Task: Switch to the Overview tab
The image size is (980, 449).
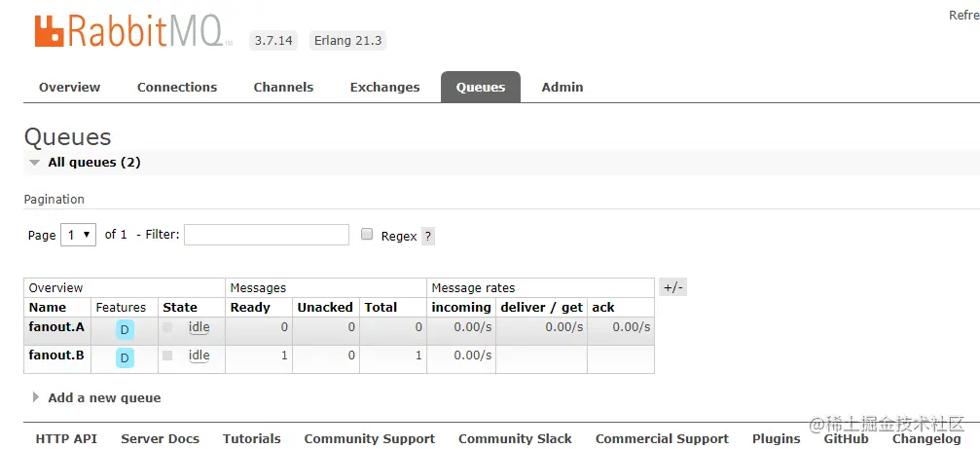Action: [69, 87]
